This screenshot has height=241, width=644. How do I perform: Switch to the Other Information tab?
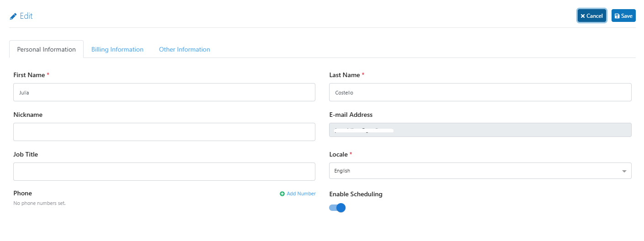point(185,49)
